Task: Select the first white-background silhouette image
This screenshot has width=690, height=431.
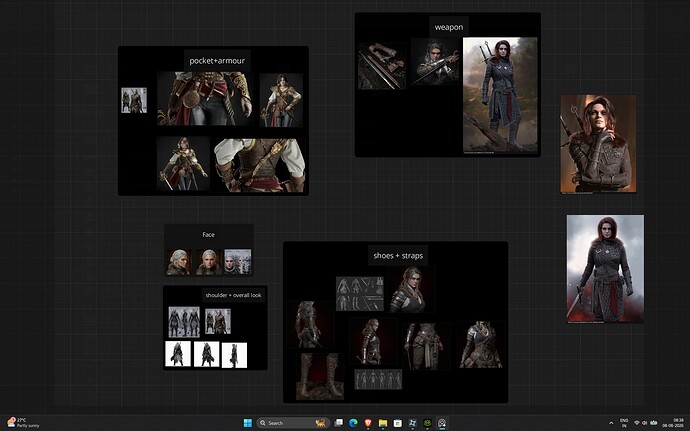Action: 178,354
